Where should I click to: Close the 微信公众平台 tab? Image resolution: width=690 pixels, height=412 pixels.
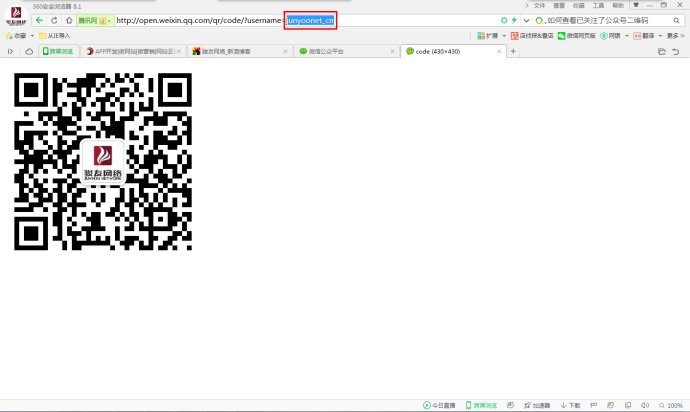(x=392, y=52)
